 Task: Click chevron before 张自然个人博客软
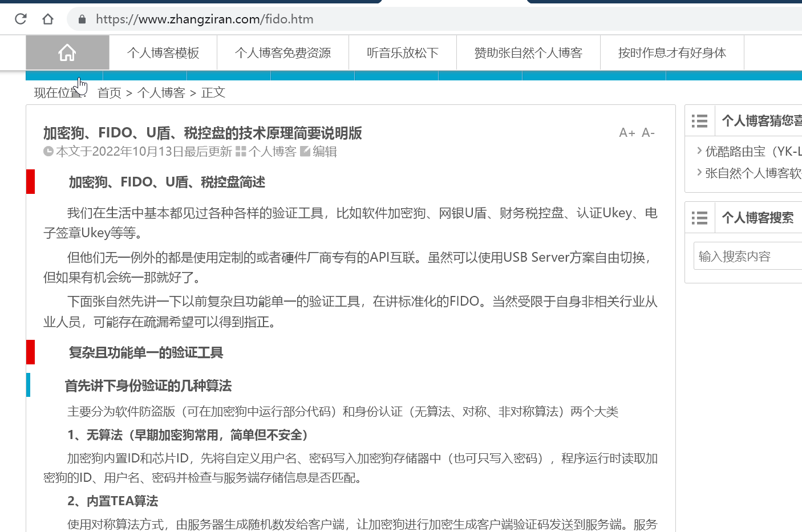699,172
